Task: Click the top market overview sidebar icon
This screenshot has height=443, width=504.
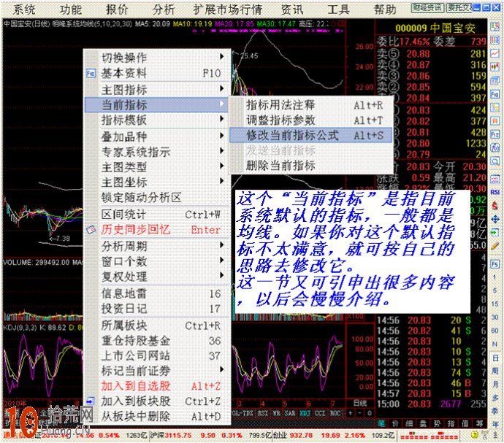Action: 495,27
